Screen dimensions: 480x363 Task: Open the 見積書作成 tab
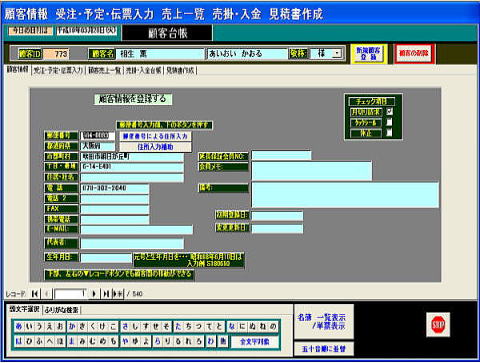click(180, 70)
